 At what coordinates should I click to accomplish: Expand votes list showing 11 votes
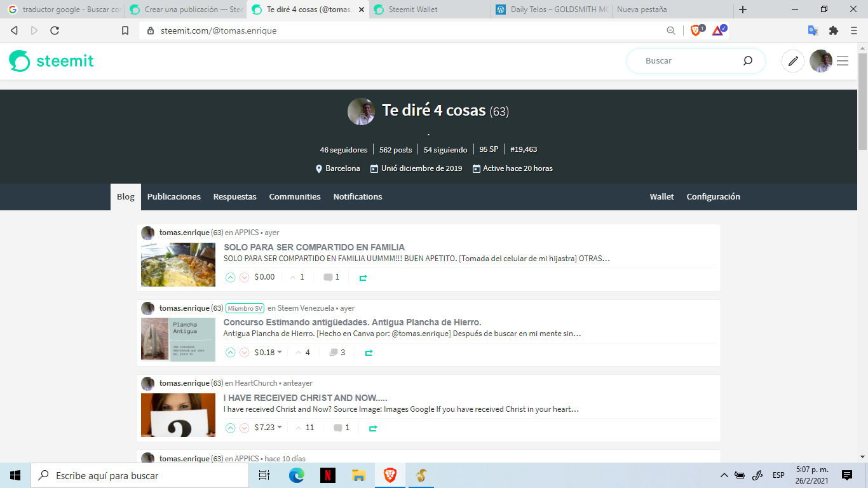click(x=305, y=428)
